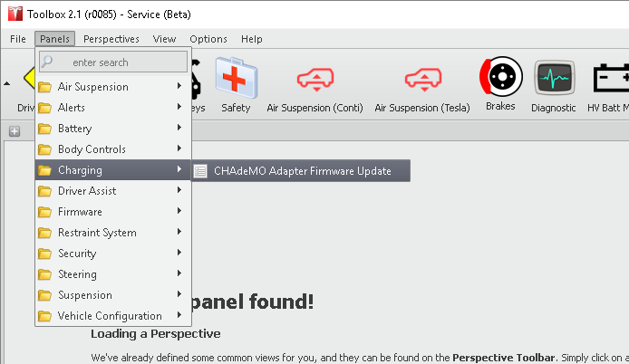The height and width of the screenshot is (364, 629).
Task: Select CHAdeMO Adapter Firmware Update
Action: [x=302, y=171]
